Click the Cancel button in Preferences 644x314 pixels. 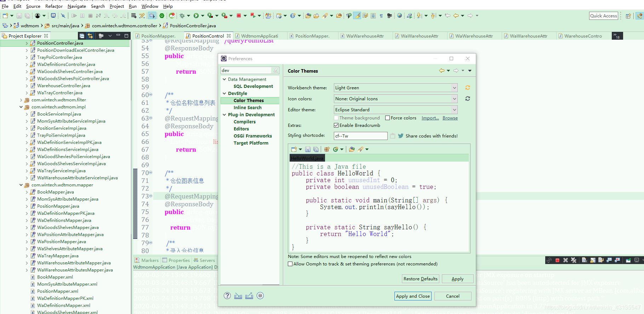point(453,296)
